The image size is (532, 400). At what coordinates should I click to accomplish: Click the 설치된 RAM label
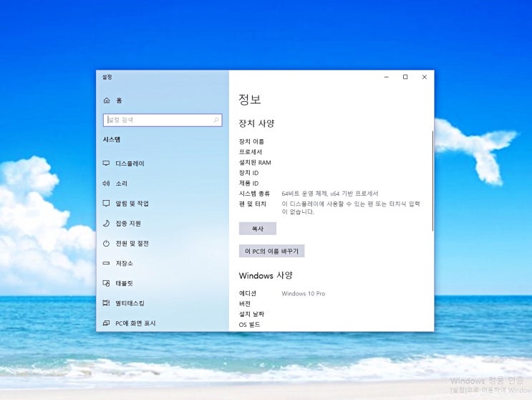[x=255, y=163]
